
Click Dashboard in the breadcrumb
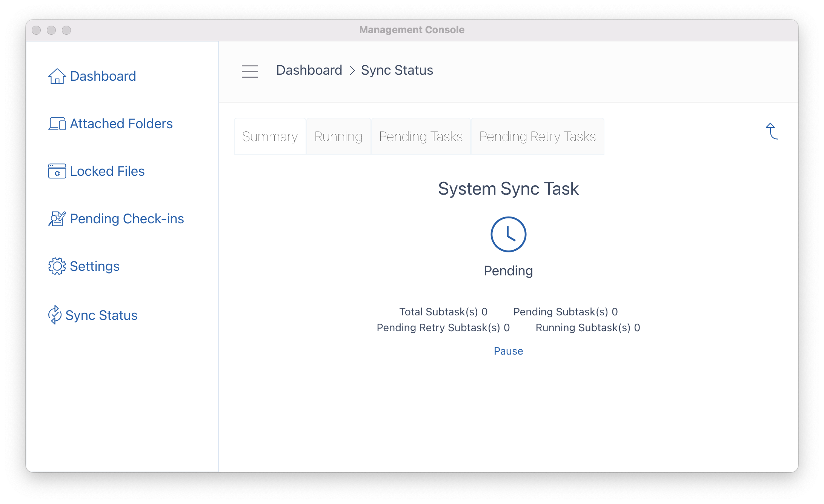pyautogui.click(x=309, y=71)
